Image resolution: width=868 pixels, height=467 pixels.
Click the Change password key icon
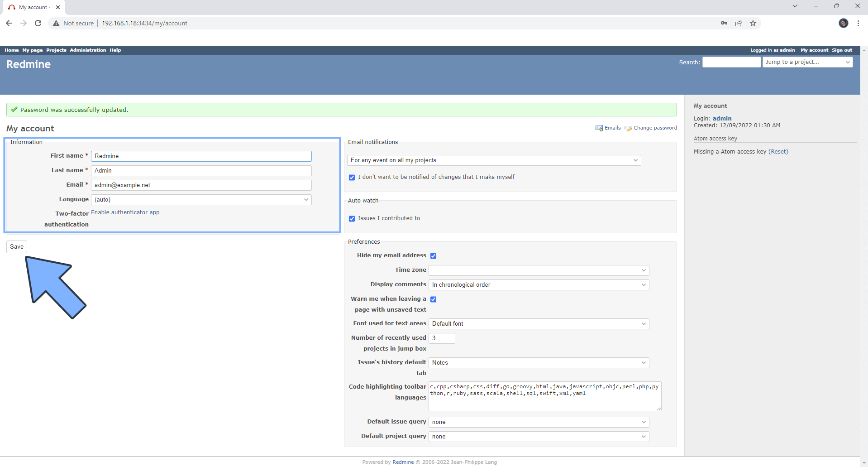click(629, 128)
